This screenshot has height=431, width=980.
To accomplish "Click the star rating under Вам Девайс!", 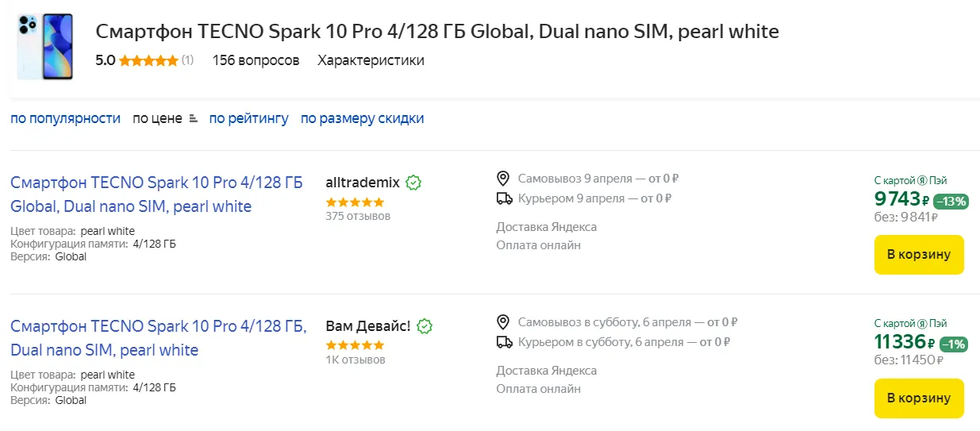I will [x=355, y=345].
